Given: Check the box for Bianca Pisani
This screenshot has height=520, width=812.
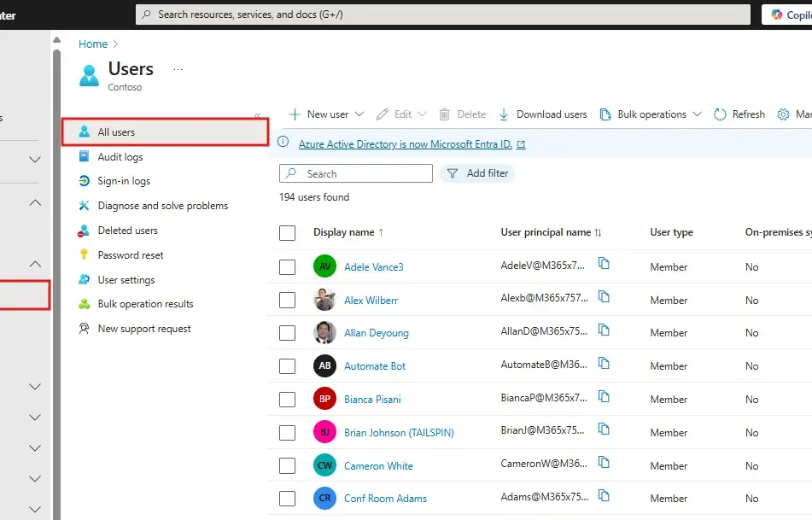Looking at the screenshot, I should pos(288,399).
